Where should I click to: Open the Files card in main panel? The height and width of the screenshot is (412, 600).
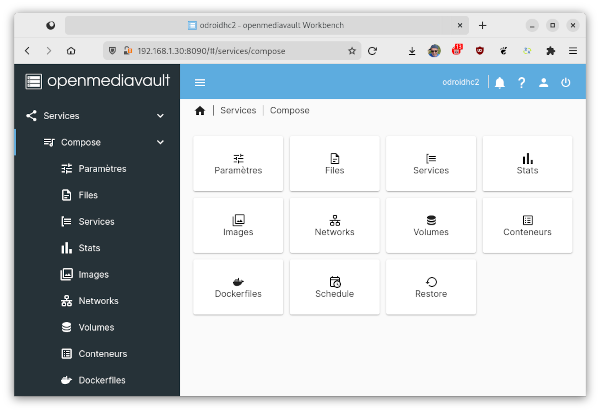(334, 163)
